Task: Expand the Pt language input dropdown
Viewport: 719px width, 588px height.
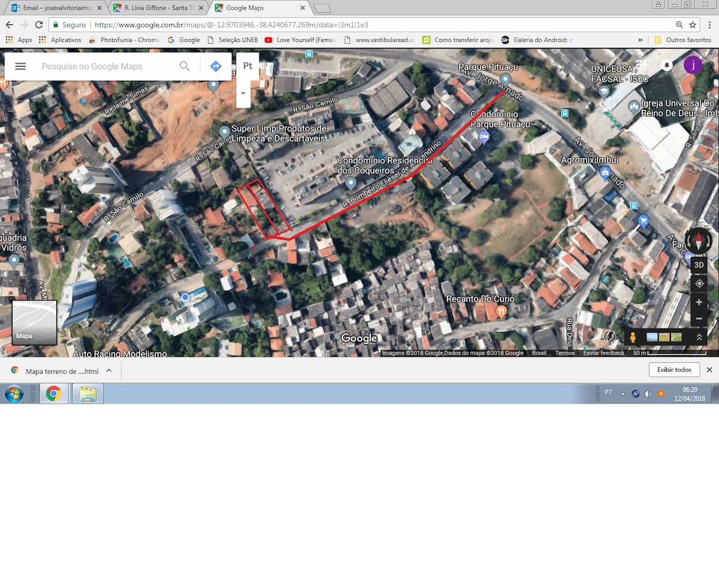Action: pyautogui.click(x=243, y=93)
